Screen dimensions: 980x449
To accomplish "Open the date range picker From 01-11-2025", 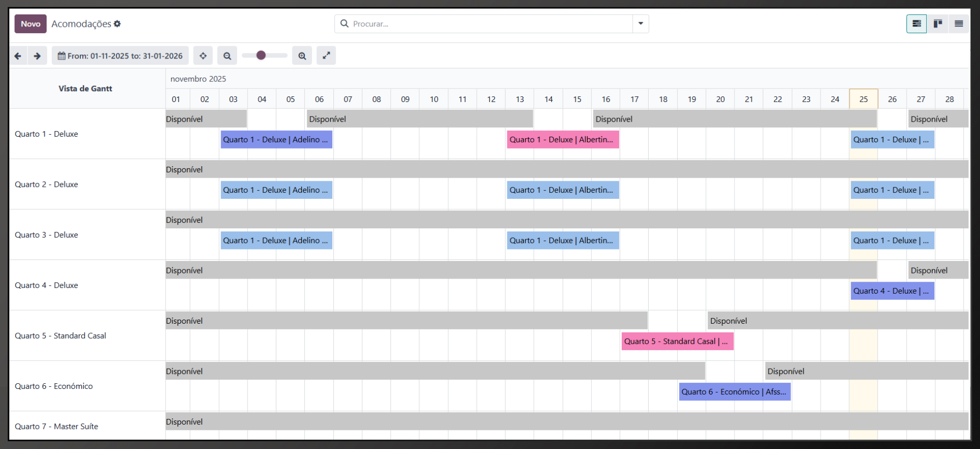I will (120, 56).
